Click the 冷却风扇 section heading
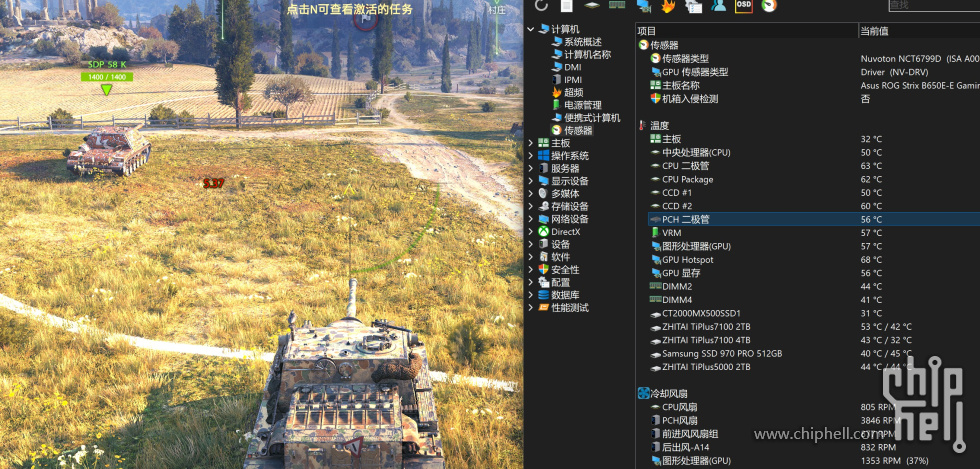The height and width of the screenshot is (469, 980). coord(669,393)
